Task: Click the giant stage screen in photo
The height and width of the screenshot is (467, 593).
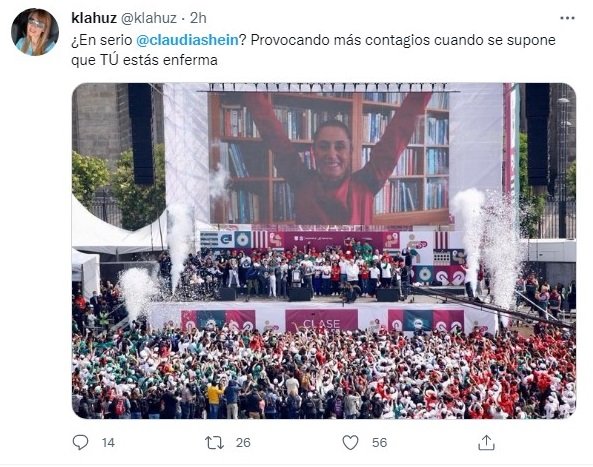Action: [x=329, y=158]
